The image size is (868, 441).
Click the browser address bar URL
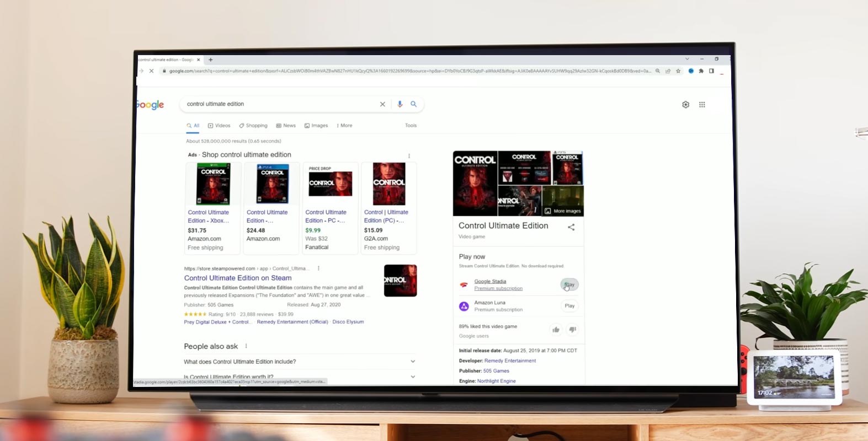pos(409,71)
